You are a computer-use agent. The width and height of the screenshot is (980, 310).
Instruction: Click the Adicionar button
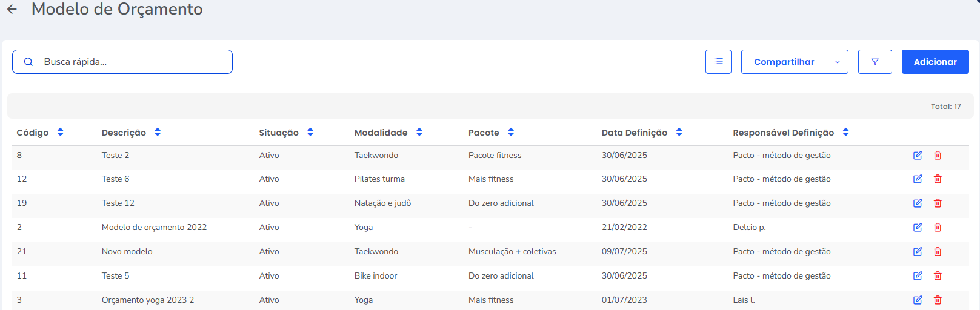coord(935,62)
